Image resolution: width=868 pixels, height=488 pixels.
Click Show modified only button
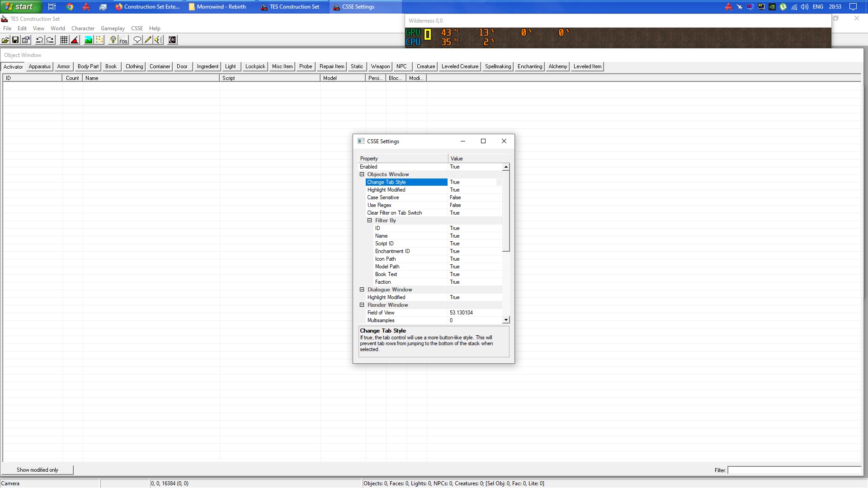coord(38,470)
